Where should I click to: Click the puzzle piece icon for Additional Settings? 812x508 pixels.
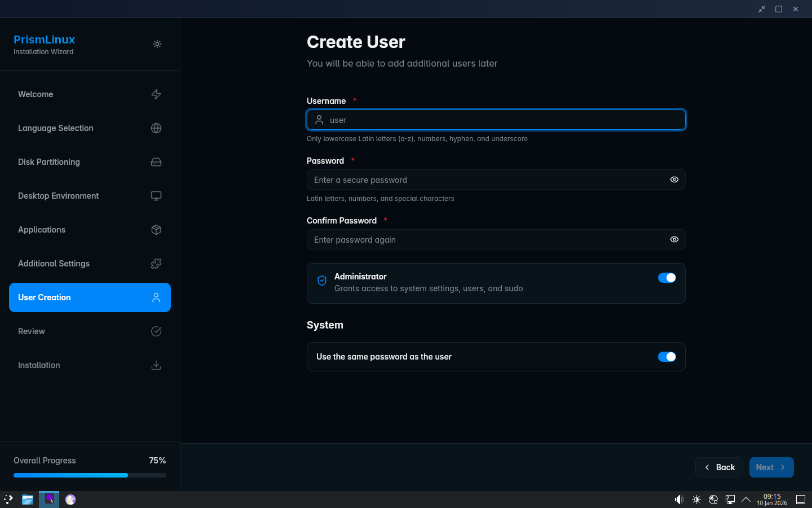(156, 264)
